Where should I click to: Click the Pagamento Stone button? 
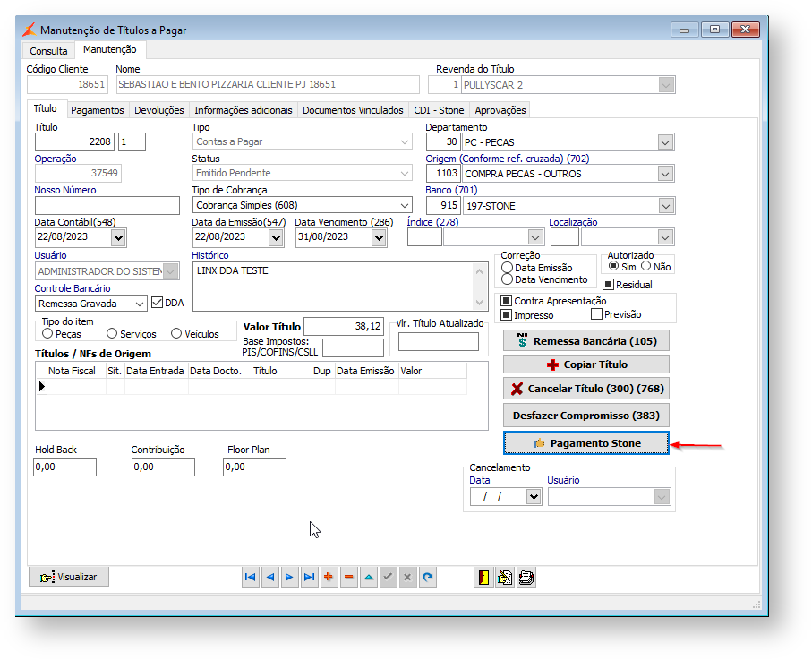point(585,443)
